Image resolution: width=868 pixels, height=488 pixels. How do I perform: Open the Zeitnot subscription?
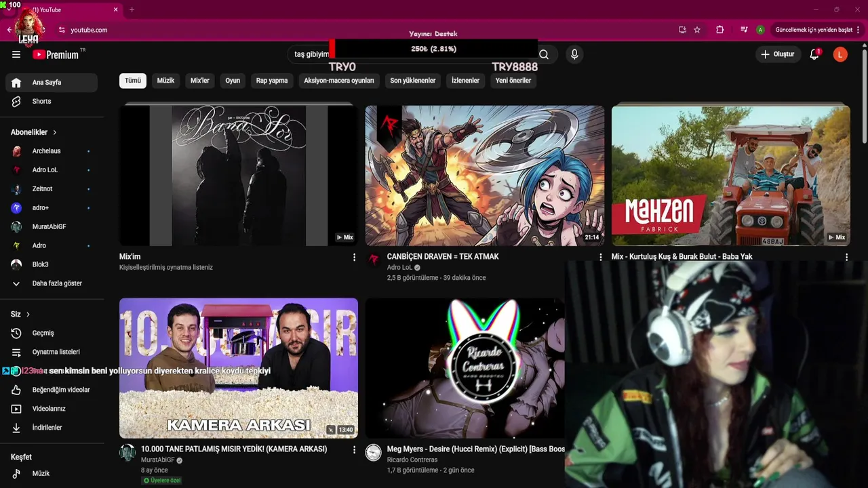point(52,189)
